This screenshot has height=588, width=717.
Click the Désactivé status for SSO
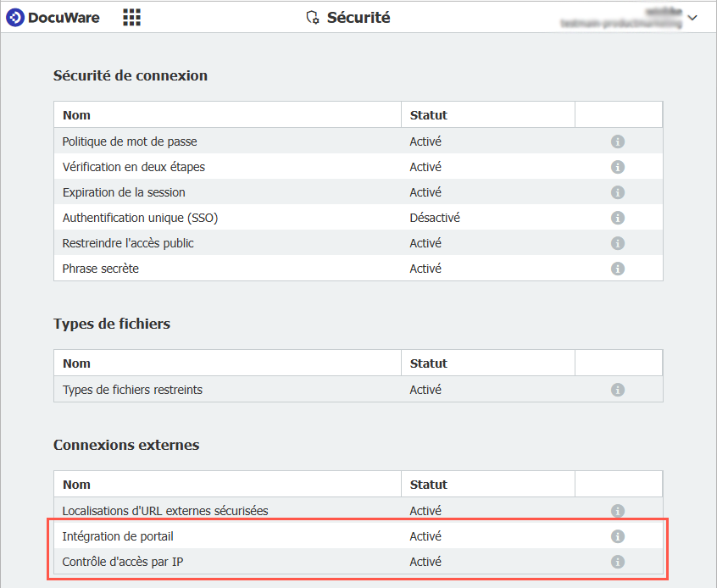pos(435,218)
